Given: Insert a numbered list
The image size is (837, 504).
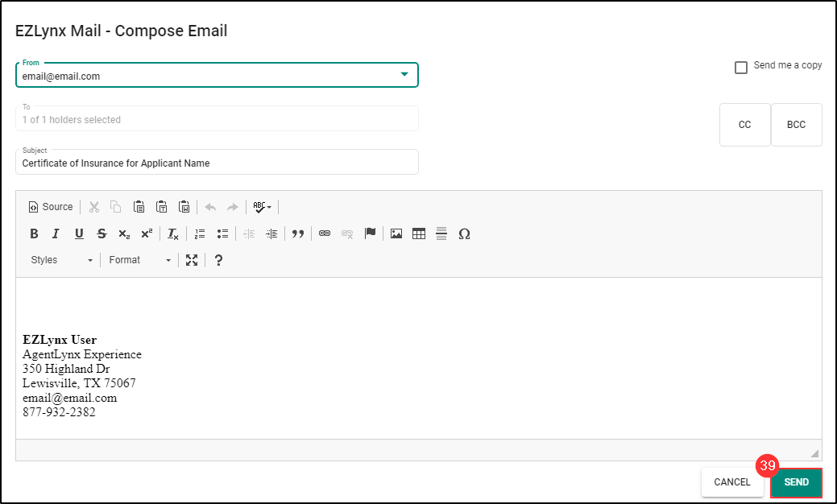Looking at the screenshot, I should (x=200, y=233).
